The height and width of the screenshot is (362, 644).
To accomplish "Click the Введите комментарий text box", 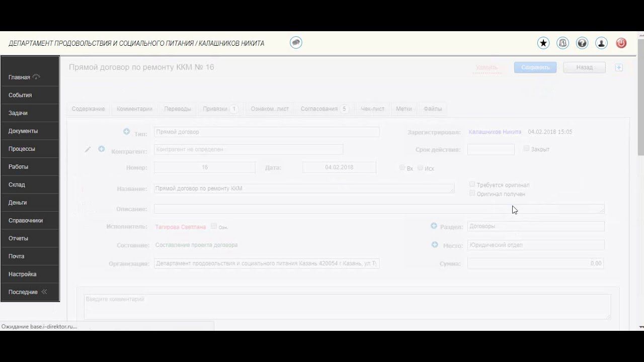I will point(347,307).
